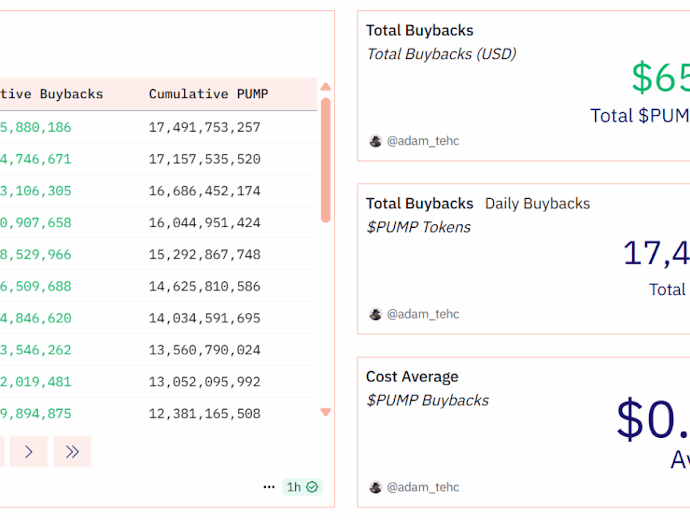Open adam_tehc avatar on Total Buybacks USD card
The image size is (690, 520).
click(x=375, y=141)
